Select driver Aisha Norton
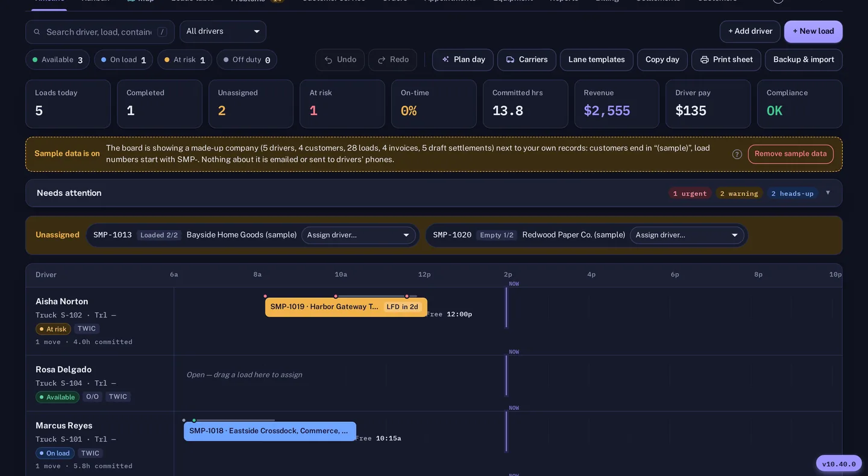The image size is (868, 476). click(61, 301)
